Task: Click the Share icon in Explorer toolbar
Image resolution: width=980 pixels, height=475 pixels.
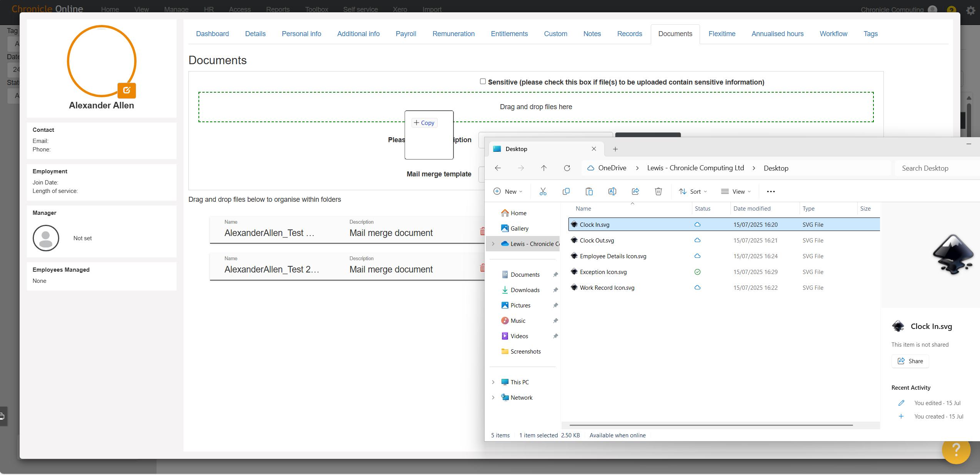Action: click(x=635, y=191)
